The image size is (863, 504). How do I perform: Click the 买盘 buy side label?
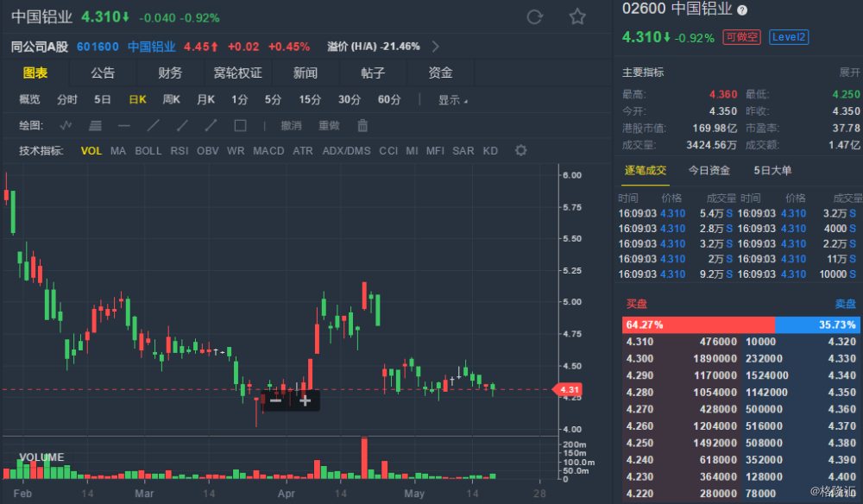637,304
